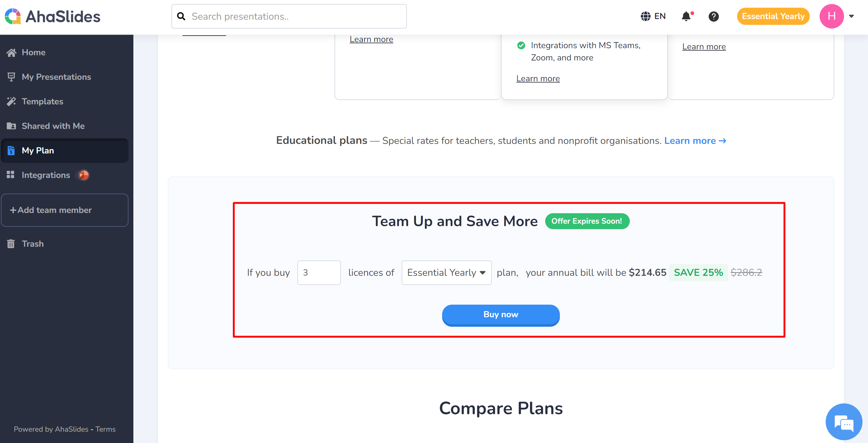Open the EN language selector
This screenshot has width=868, height=443.
[x=653, y=16]
